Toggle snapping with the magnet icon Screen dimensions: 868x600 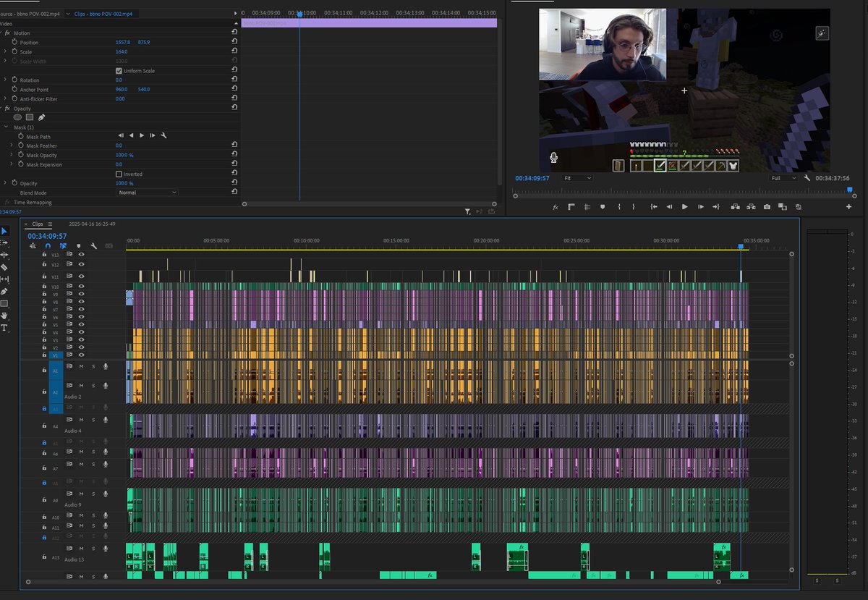coord(48,245)
